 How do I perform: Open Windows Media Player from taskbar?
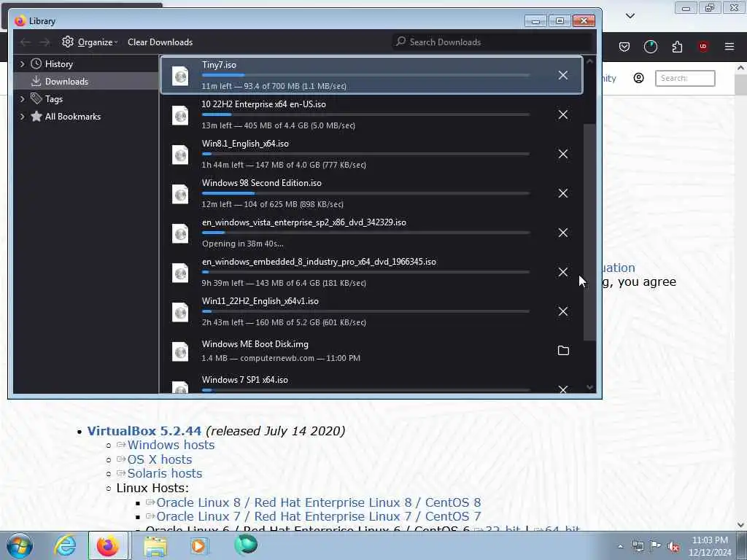coord(198,545)
